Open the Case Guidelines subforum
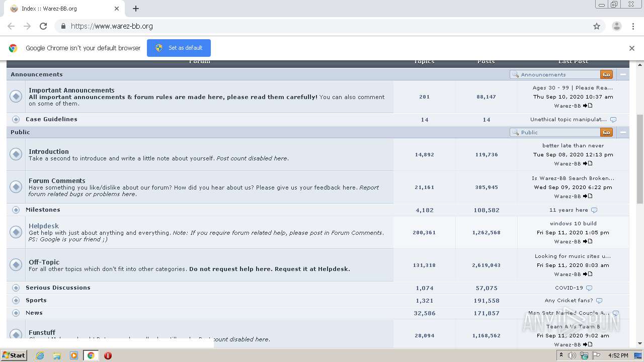Image resolution: width=644 pixels, height=362 pixels. (x=51, y=119)
